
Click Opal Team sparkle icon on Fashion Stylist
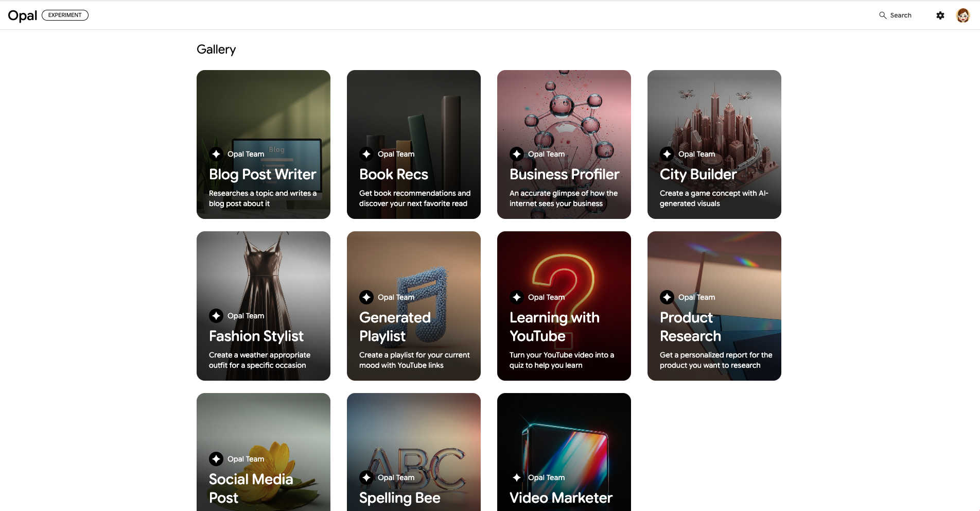point(216,316)
